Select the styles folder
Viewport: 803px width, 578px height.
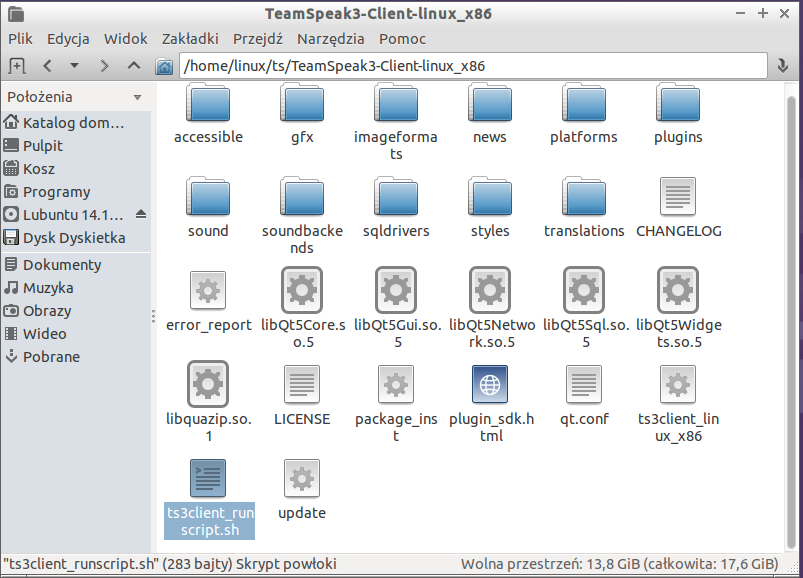point(490,207)
